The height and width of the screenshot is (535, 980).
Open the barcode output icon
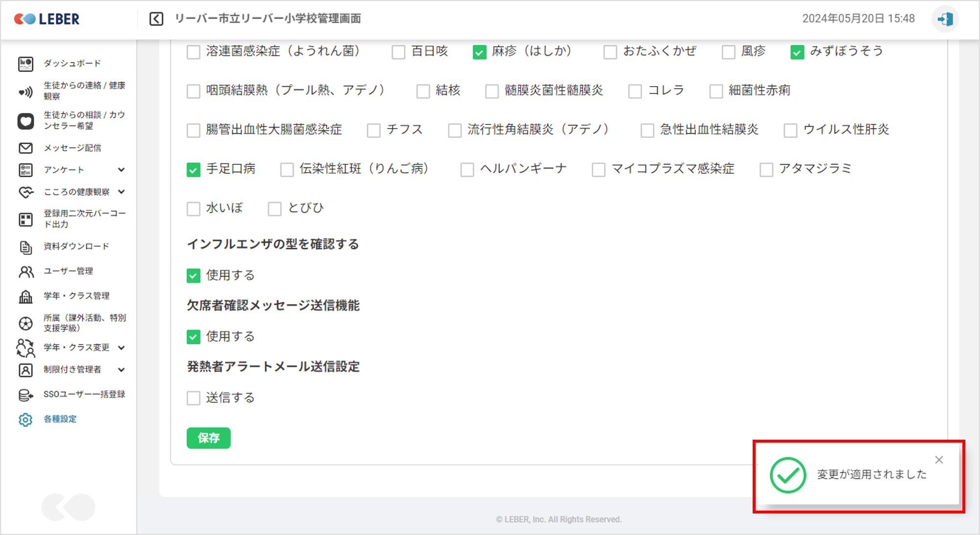point(25,220)
